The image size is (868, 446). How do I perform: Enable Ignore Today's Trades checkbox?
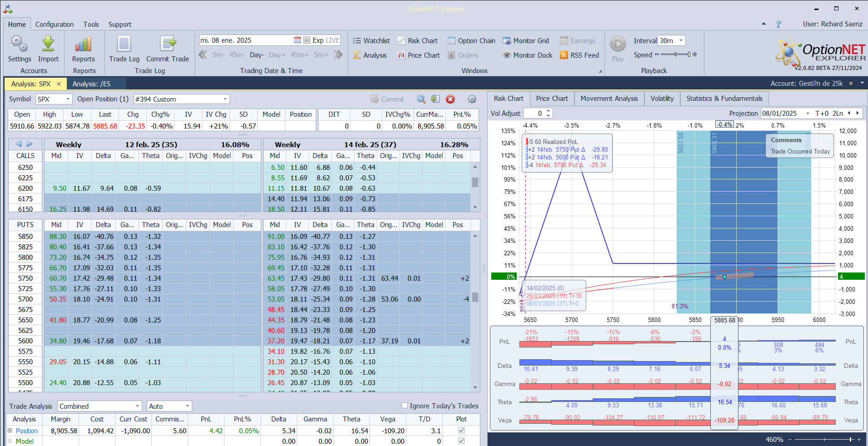[404, 406]
